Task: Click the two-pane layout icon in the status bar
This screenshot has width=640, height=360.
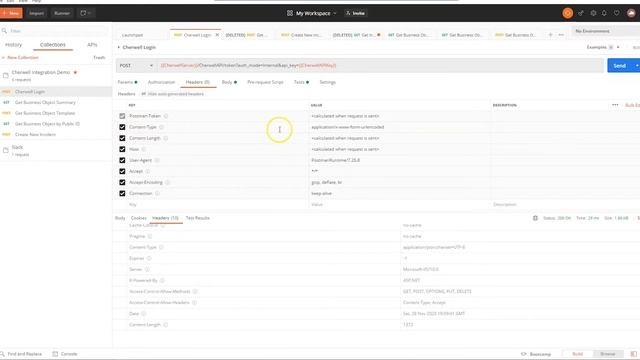Action: (633, 354)
